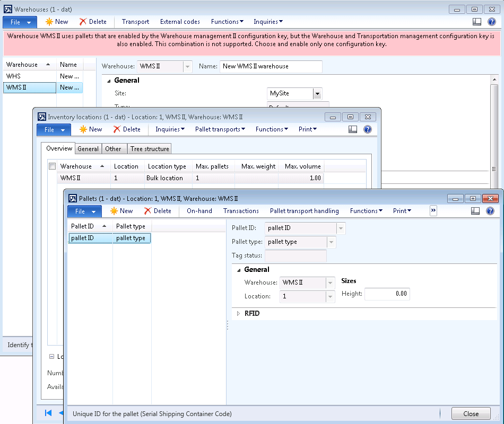The width and height of the screenshot is (504, 424).
Task: Click the Close button in Pallets
Action: 471,414
